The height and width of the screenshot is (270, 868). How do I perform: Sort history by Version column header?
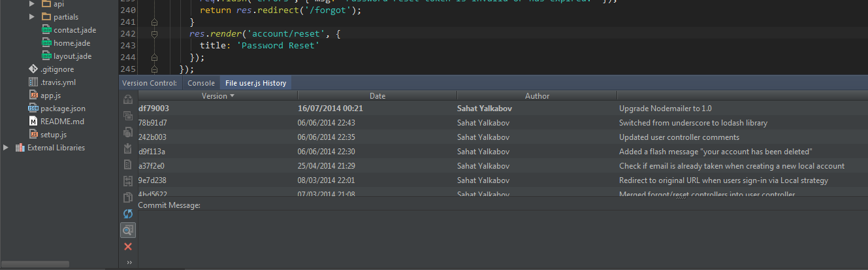point(217,95)
